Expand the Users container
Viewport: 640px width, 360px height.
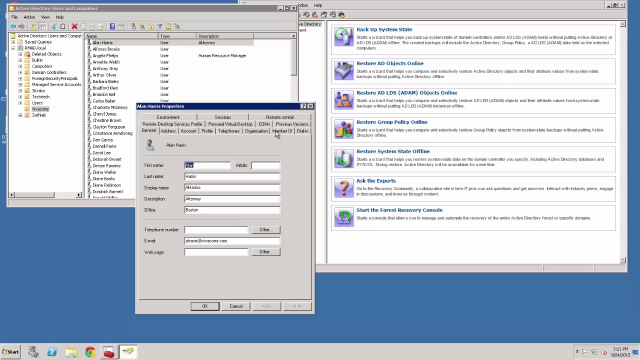click(20, 103)
